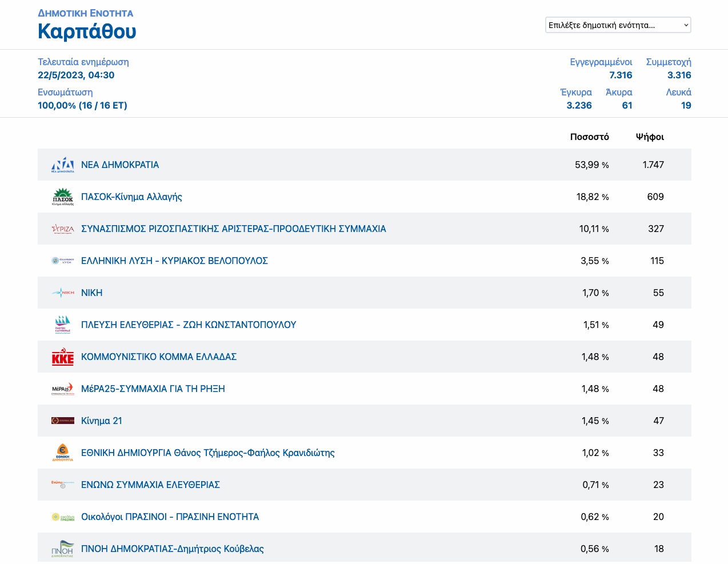
Task: Open ΠΛΕΥΣΗ ΕΛΕΥΘΕΡΙΑΣ - ΖΩΗ ΚΩΝΣΤΑΝΤΟΠΟΥΛΟΥ link
Action: (189, 325)
